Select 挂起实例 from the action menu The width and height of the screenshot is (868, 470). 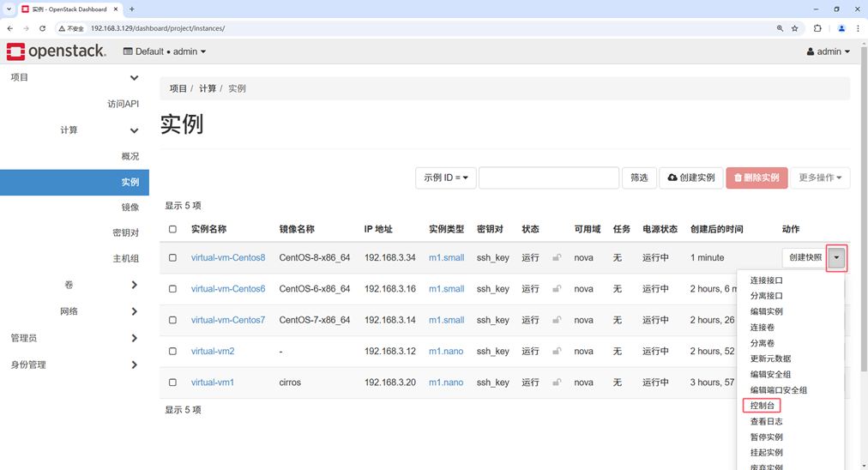point(766,452)
